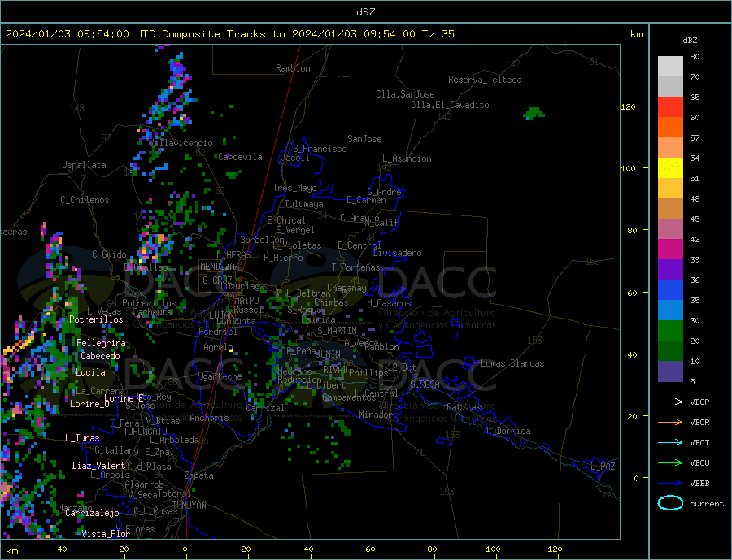Screen dimensions: 732x560
Task: Click the Uspallata place label
Action: click(84, 165)
